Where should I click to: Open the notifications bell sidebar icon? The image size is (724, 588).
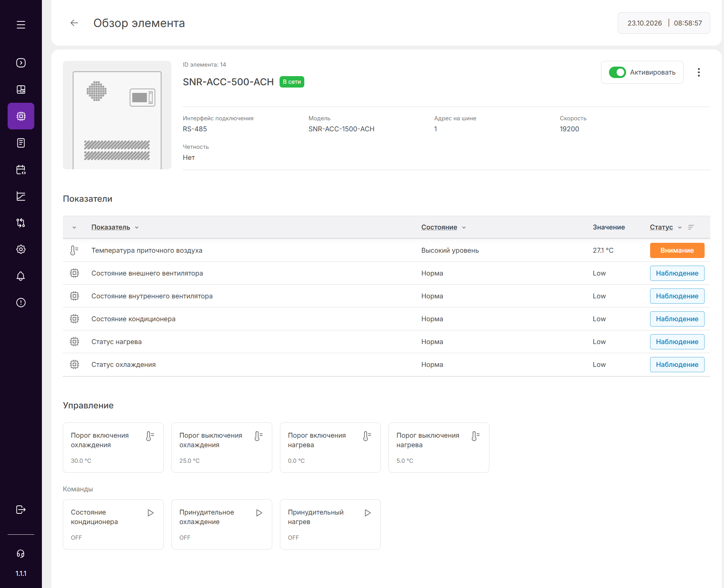(21, 276)
